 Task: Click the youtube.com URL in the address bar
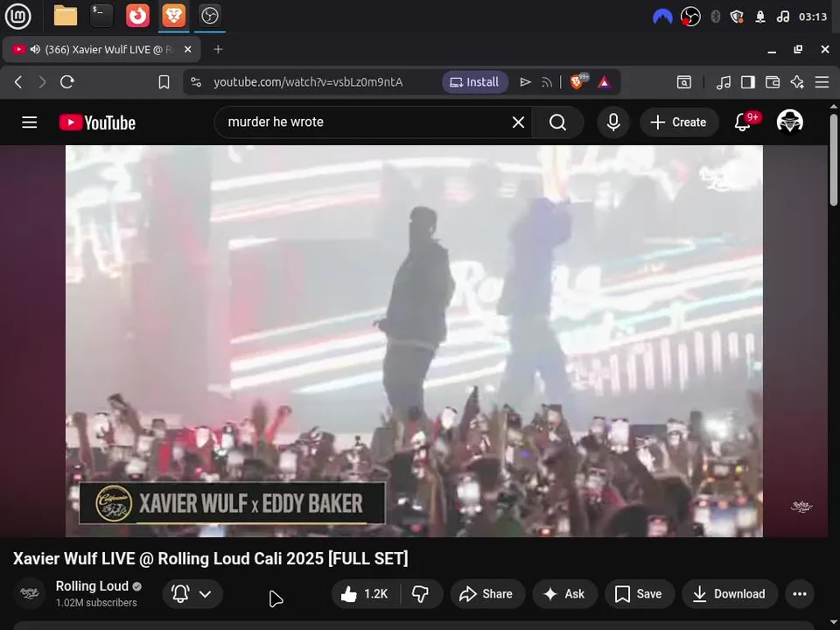pos(308,82)
